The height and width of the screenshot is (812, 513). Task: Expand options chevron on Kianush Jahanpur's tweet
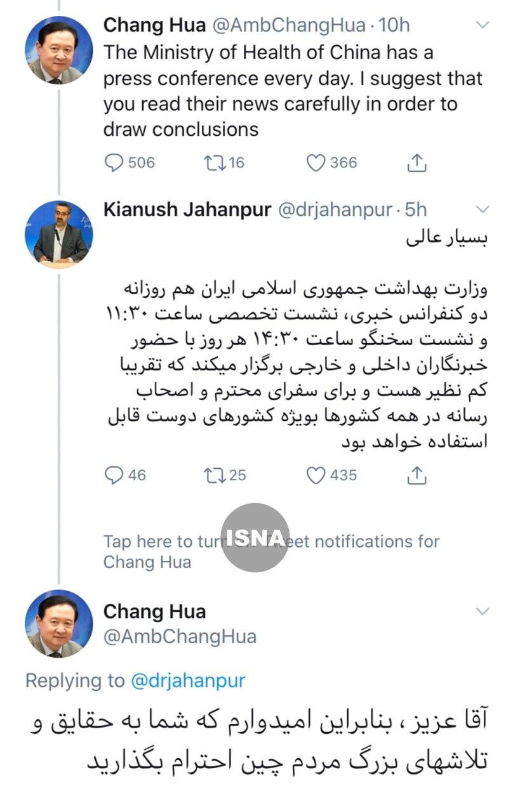tap(483, 210)
